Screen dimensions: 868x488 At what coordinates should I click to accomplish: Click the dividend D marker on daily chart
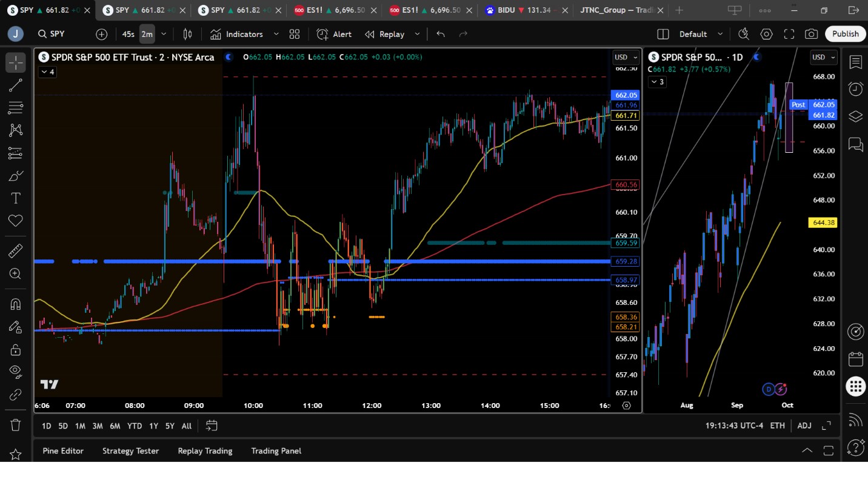click(769, 389)
